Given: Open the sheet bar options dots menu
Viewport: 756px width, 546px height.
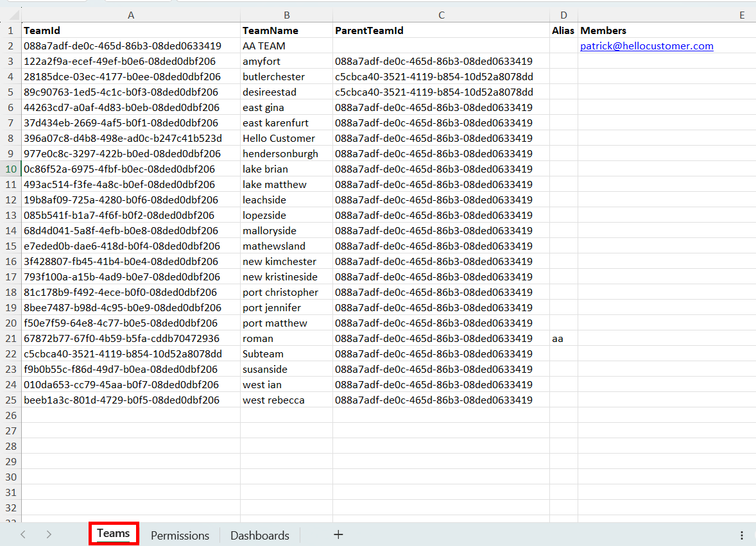Looking at the screenshot, I should pos(741,535).
